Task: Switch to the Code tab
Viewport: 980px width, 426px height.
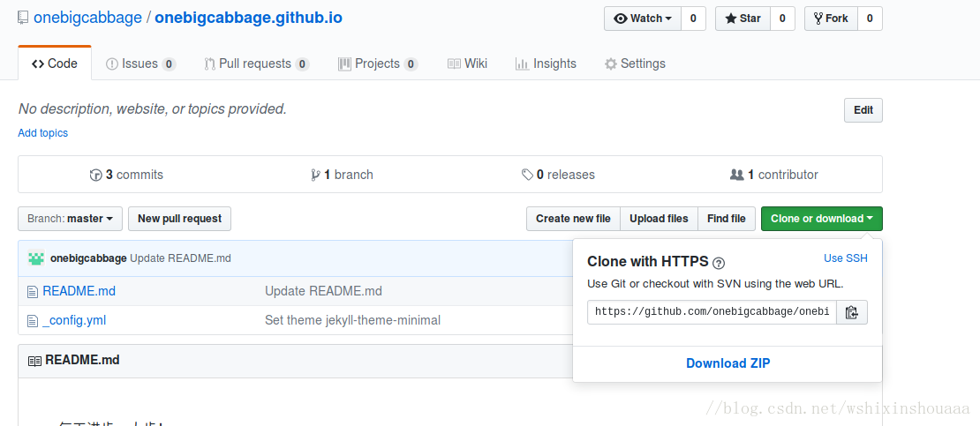Action: coord(55,64)
